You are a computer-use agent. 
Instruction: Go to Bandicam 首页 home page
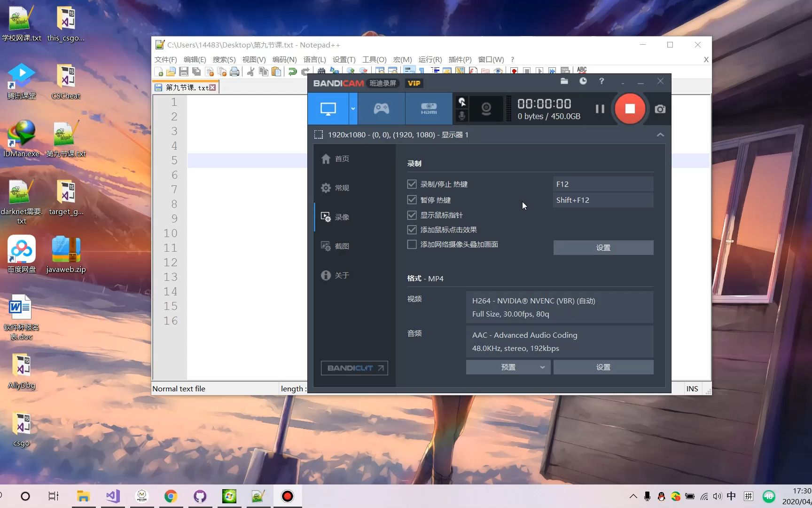342,159
